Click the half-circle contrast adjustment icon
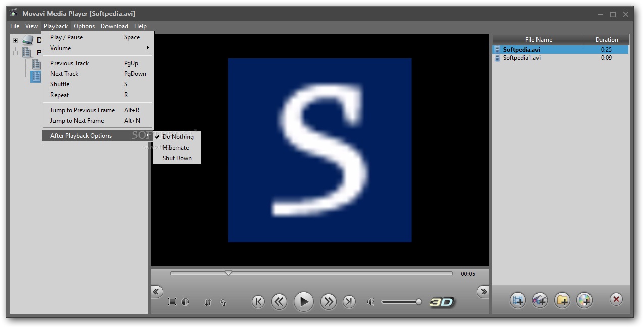Viewport: 644px width, 328px height. coord(185,302)
